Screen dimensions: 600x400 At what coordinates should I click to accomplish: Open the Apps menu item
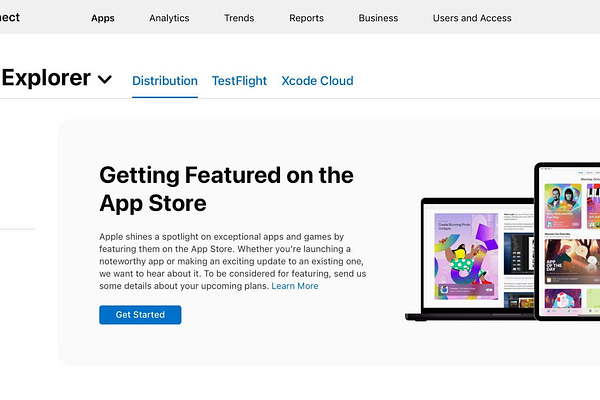pos(103,18)
